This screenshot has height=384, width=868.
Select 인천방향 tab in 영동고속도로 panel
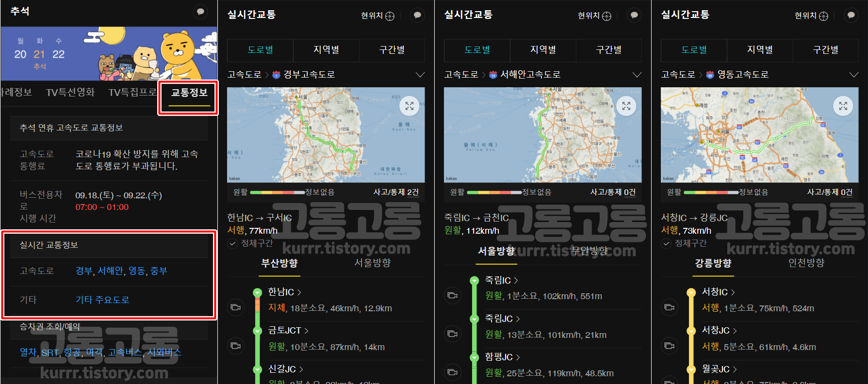click(806, 263)
